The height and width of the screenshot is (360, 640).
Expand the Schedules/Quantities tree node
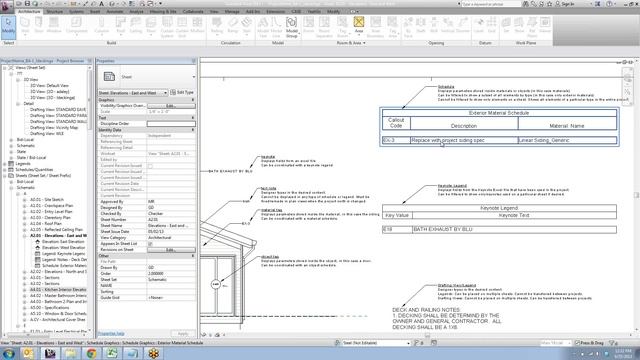5,169
